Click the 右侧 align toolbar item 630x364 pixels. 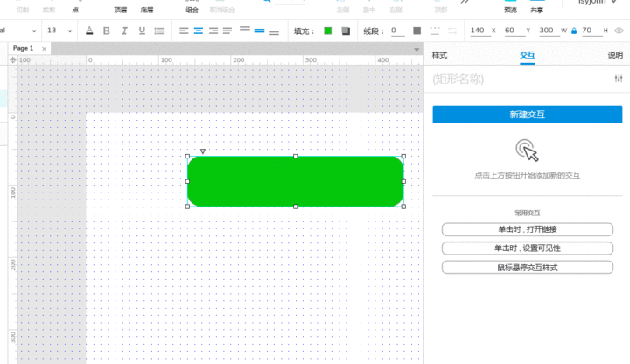(x=395, y=10)
